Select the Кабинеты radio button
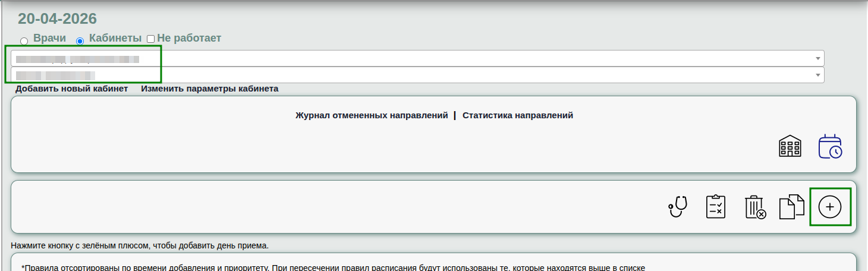The height and width of the screenshot is (271, 868). click(x=80, y=41)
